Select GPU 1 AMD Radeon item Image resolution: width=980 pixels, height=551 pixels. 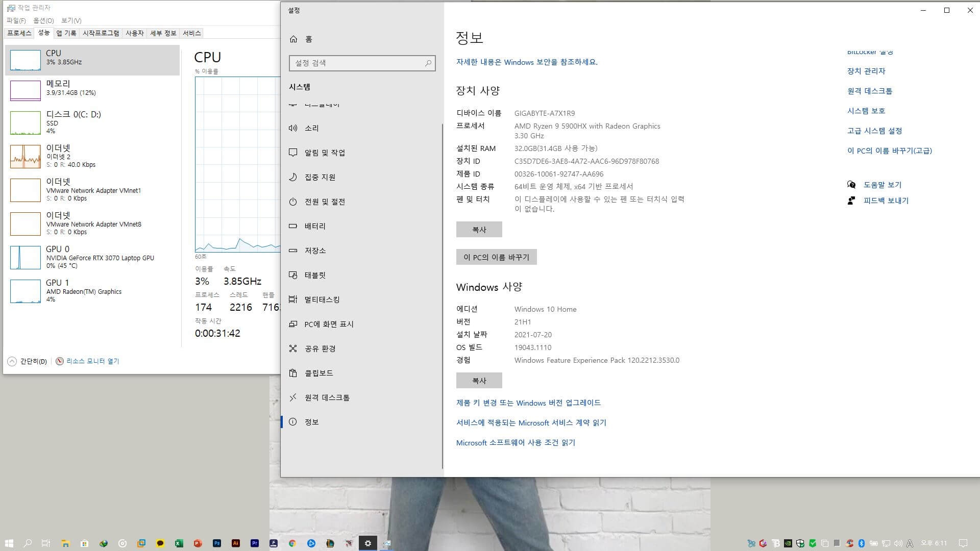[92, 291]
